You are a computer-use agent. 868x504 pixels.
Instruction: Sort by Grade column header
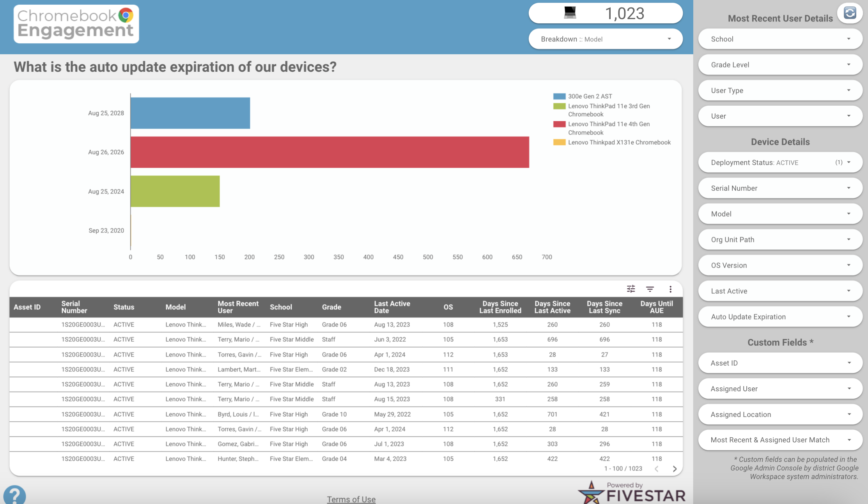[x=331, y=307]
